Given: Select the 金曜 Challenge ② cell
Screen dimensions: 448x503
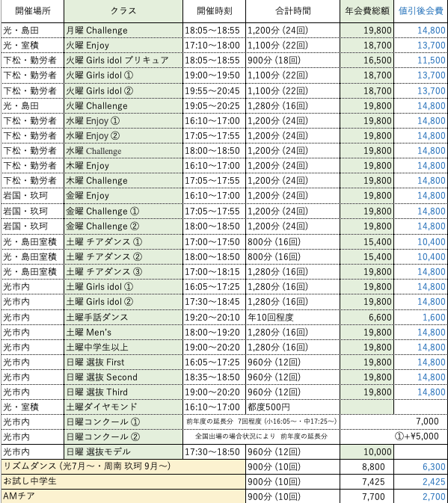Looking at the screenshot, I should pyautogui.click(x=123, y=226).
